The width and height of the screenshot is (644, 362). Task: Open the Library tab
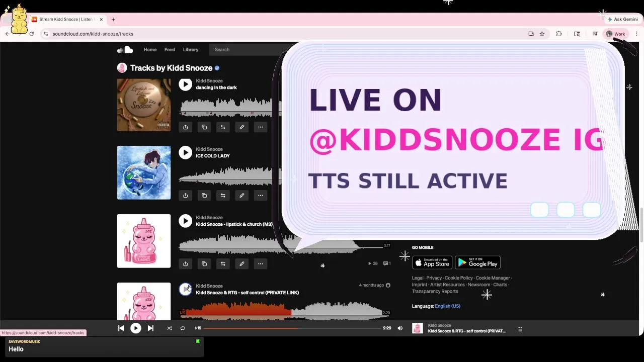pyautogui.click(x=191, y=50)
